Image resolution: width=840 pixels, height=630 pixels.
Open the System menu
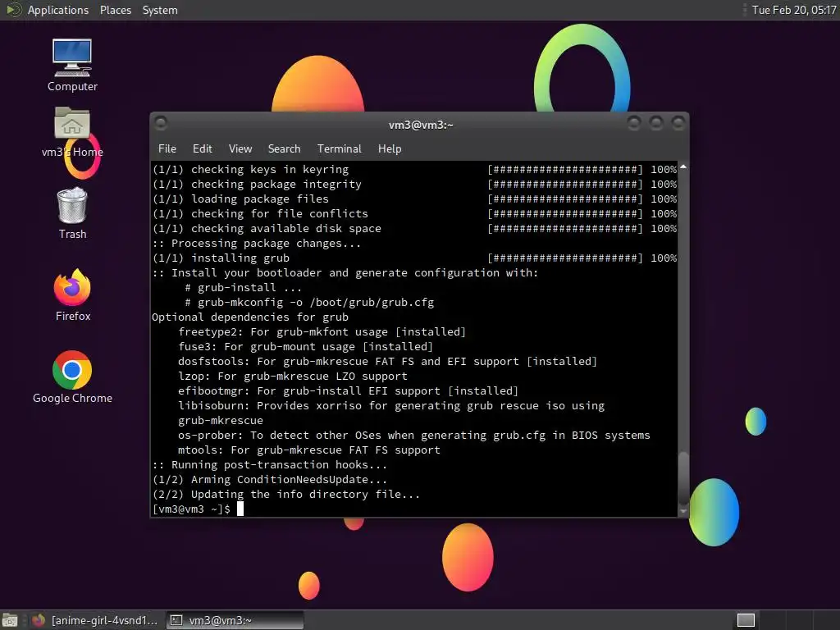point(160,10)
